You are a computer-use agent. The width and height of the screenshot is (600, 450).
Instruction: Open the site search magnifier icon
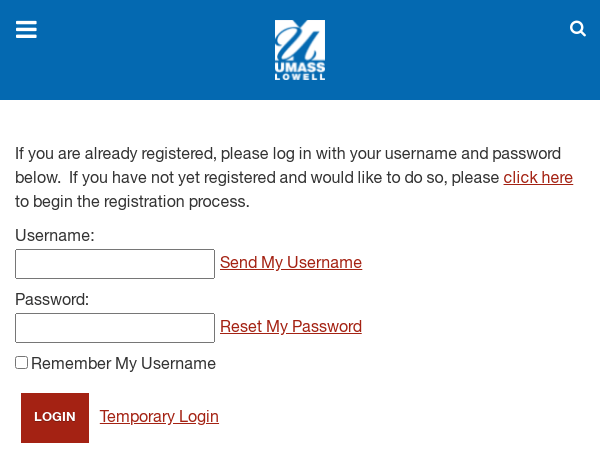[577, 29]
